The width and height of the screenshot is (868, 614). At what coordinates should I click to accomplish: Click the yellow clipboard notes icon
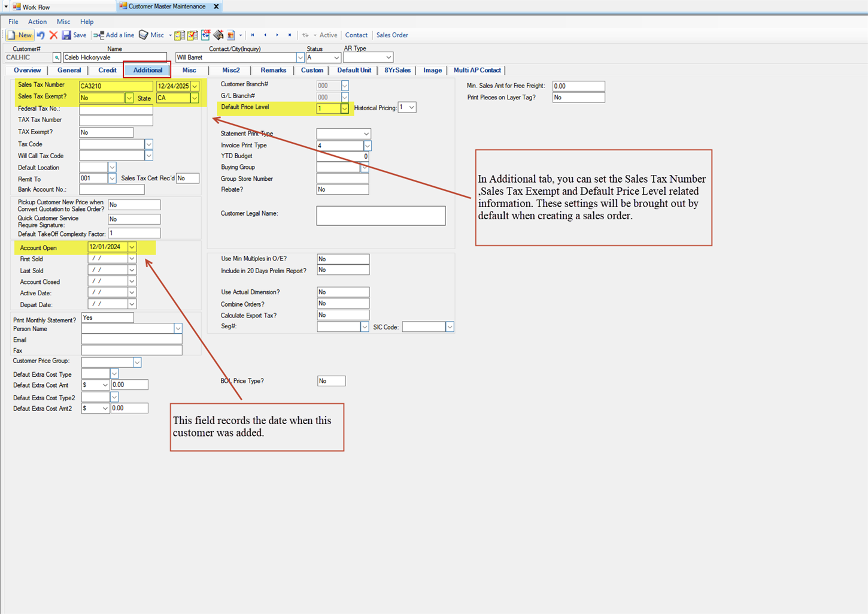(180, 35)
